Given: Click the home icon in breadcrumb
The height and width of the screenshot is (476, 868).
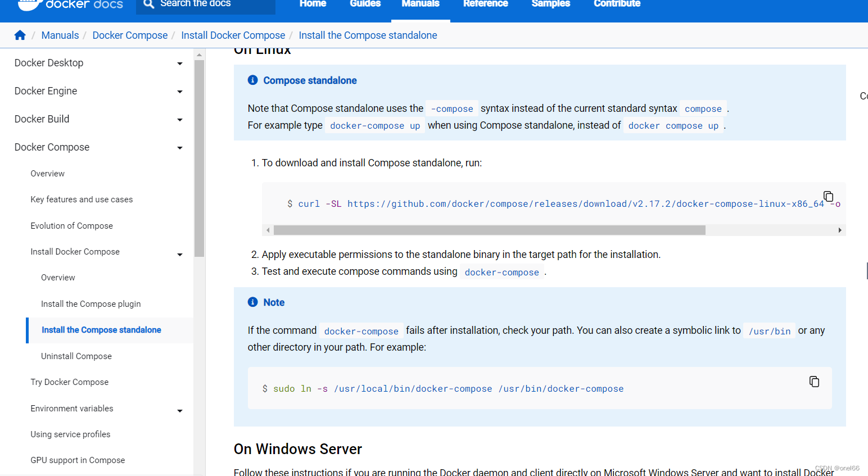Looking at the screenshot, I should pos(20,35).
